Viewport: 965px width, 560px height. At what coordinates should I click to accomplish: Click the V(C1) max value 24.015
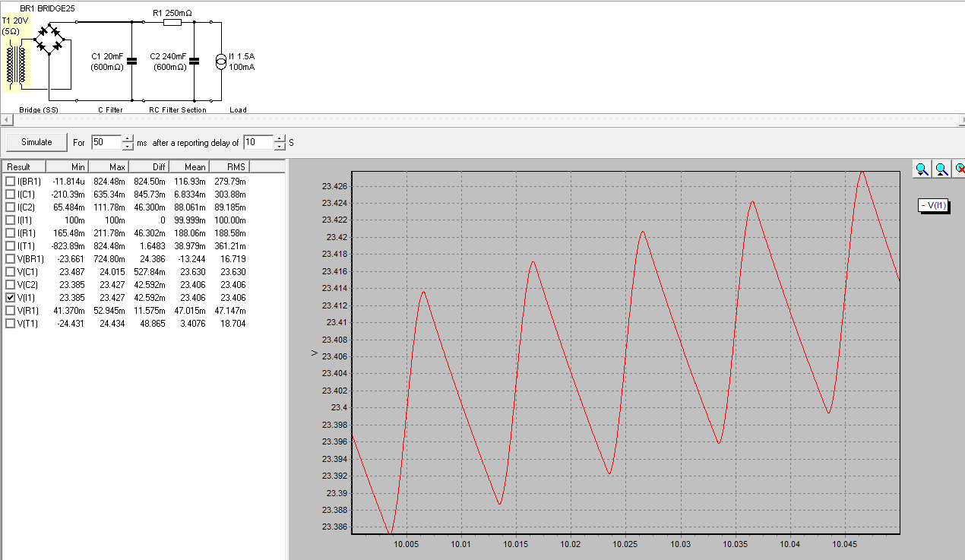(112, 272)
